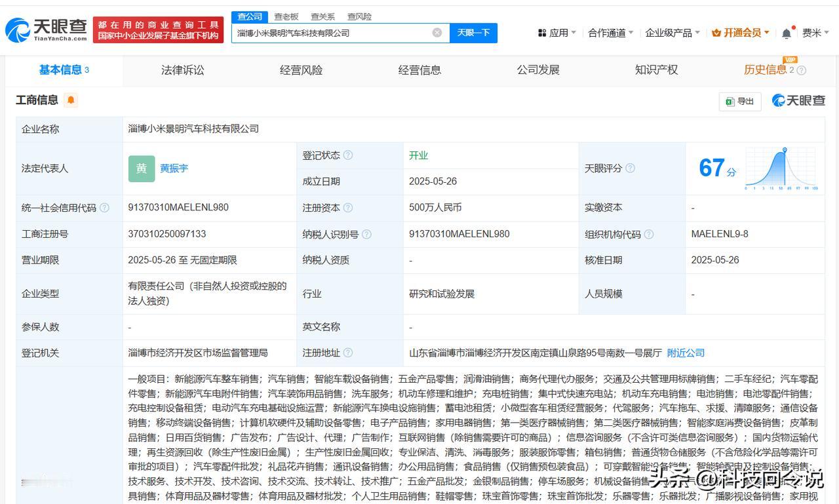The image size is (839, 504).
Task: Select the 法律诉讼 tab
Action: coord(183,70)
